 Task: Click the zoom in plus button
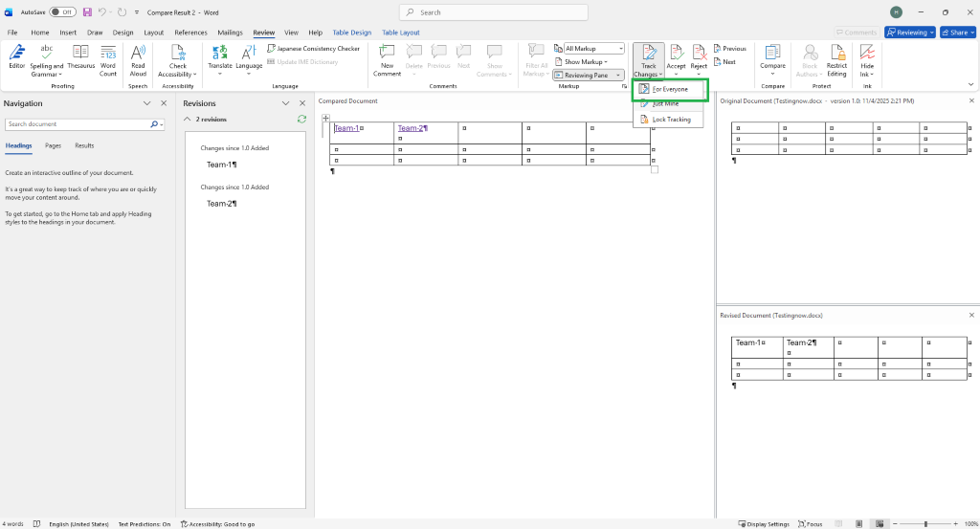(x=955, y=524)
